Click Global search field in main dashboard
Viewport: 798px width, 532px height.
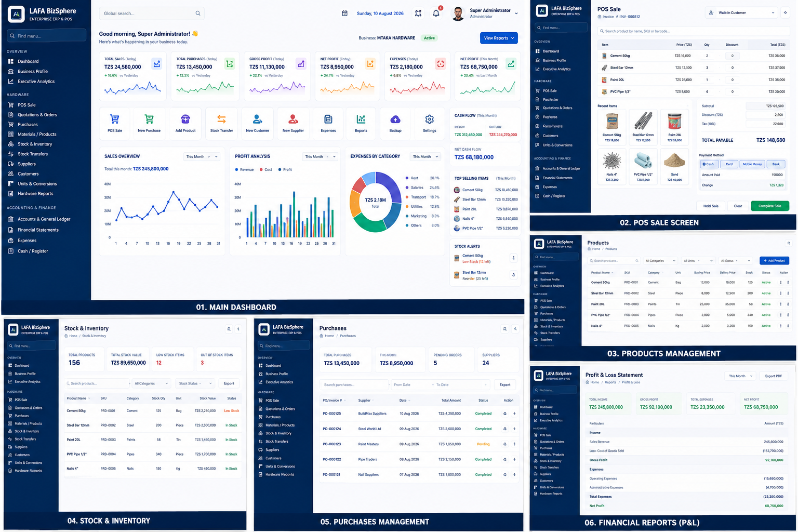click(x=151, y=14)
